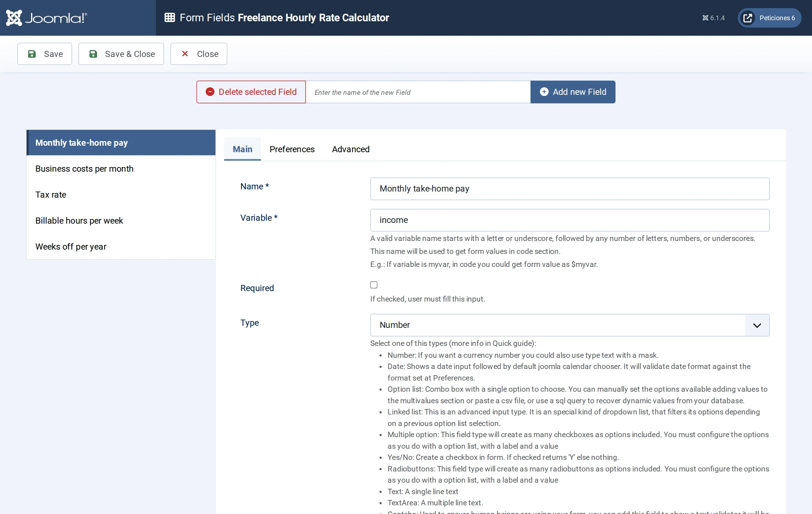Screen dimensions: 812x514
Task: Open site link icon beside Peticiones 6
Action: click(x=748, y=18)
